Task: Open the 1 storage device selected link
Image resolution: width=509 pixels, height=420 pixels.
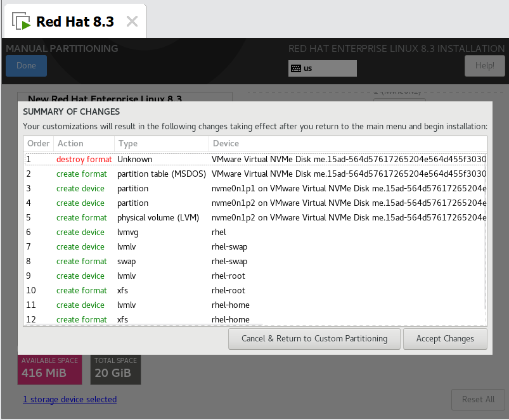Action: click(70, 399)
